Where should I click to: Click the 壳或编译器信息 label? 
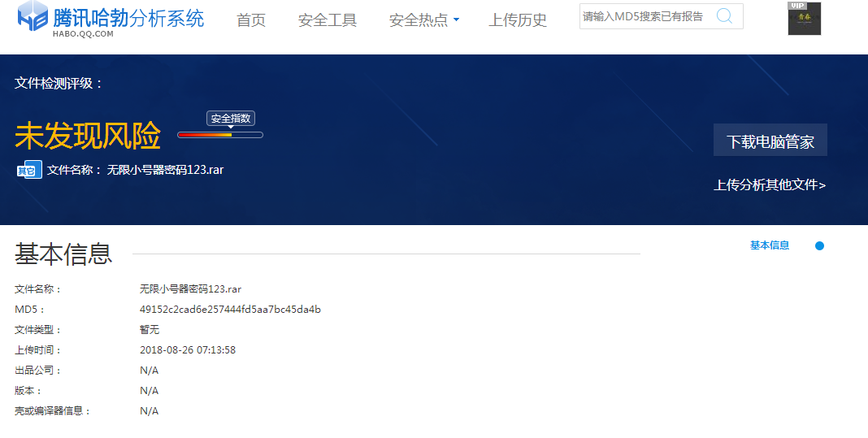pyautogui.click(x=53, y=411)
